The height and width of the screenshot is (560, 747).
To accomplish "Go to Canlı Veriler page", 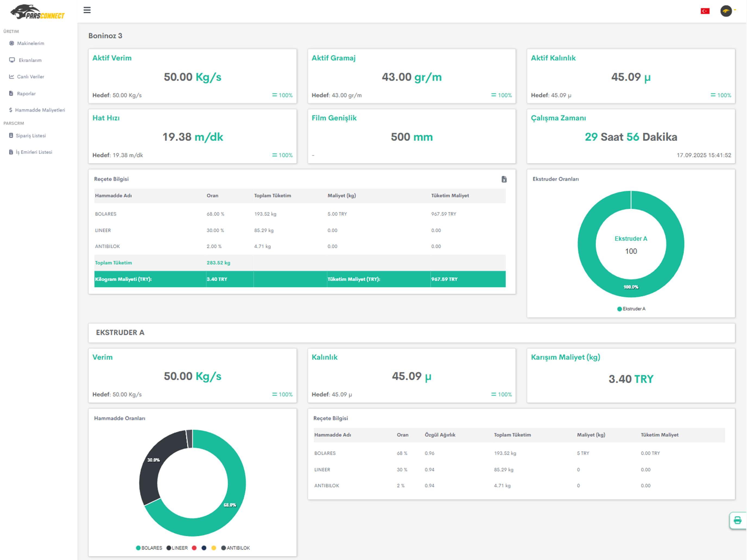I will [x=30, y=77].
